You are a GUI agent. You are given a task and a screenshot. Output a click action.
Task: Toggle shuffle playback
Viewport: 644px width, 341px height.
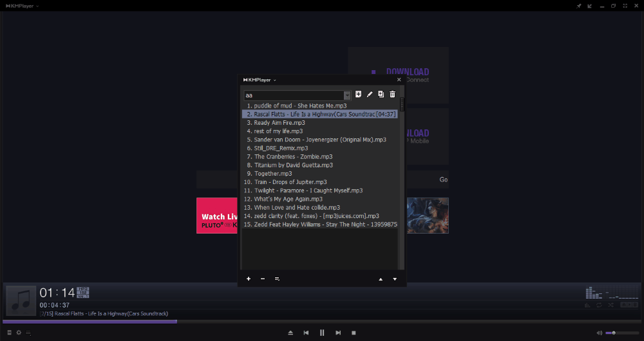point(611,305)
